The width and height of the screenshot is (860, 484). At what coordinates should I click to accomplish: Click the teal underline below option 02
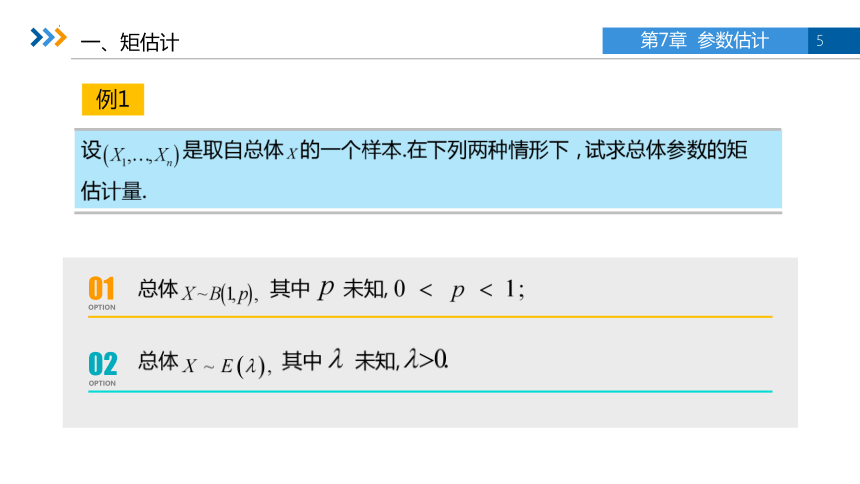click(430, 391)
